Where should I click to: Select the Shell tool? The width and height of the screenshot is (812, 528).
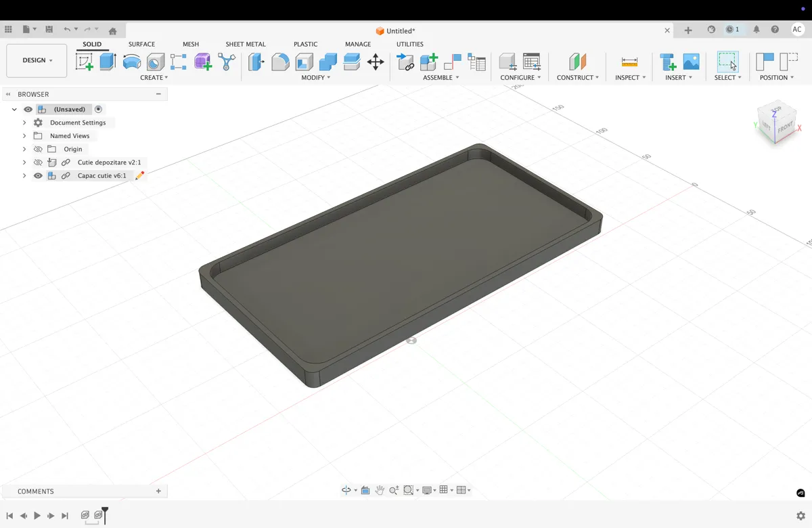tap(304, 62)
